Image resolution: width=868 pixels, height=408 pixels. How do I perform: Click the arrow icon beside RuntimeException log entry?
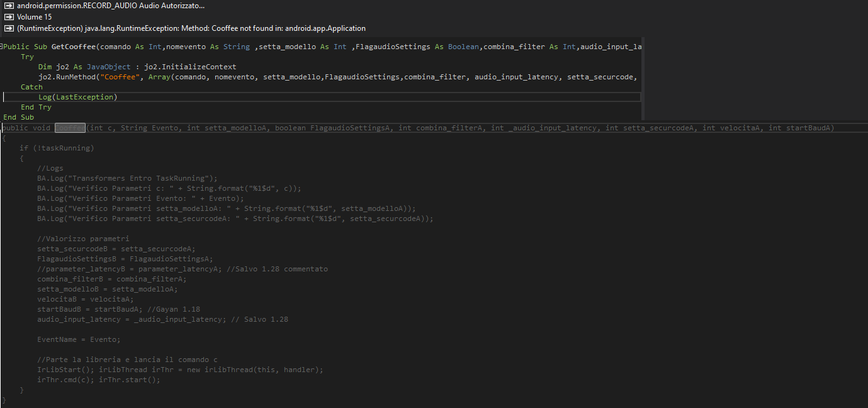tap(9, 28)
